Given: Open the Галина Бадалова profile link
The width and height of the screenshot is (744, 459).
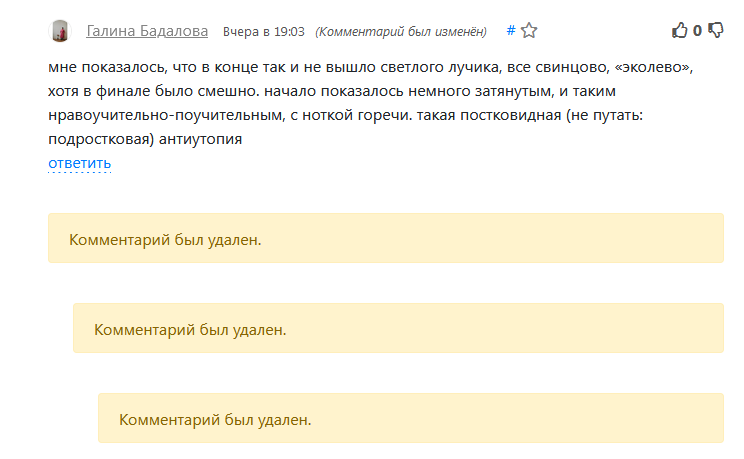Looking at the screenshot, I should pyautogui.click(x=147, y=31).
